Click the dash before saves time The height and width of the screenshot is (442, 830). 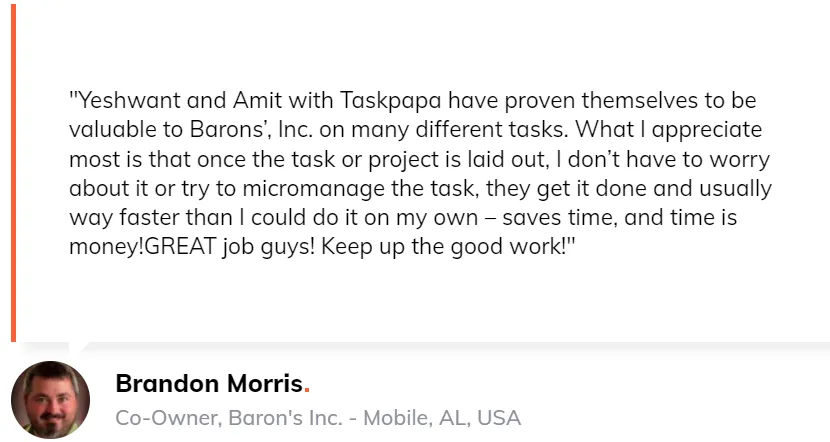(490, 218)
